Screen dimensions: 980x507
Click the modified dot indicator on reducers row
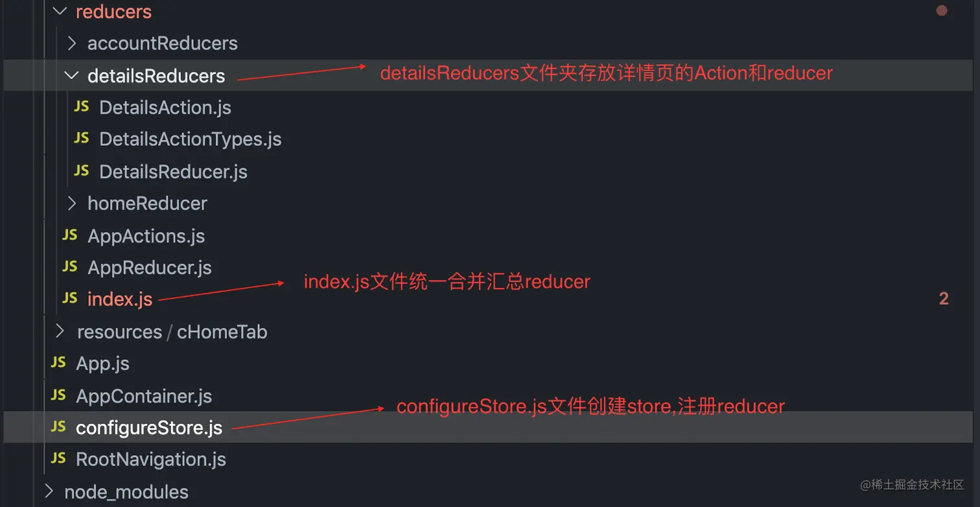(x=942, y=10)
